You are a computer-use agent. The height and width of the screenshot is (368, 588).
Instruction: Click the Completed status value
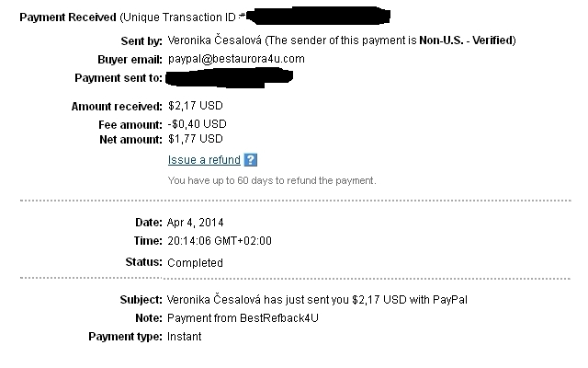point(195,262)
